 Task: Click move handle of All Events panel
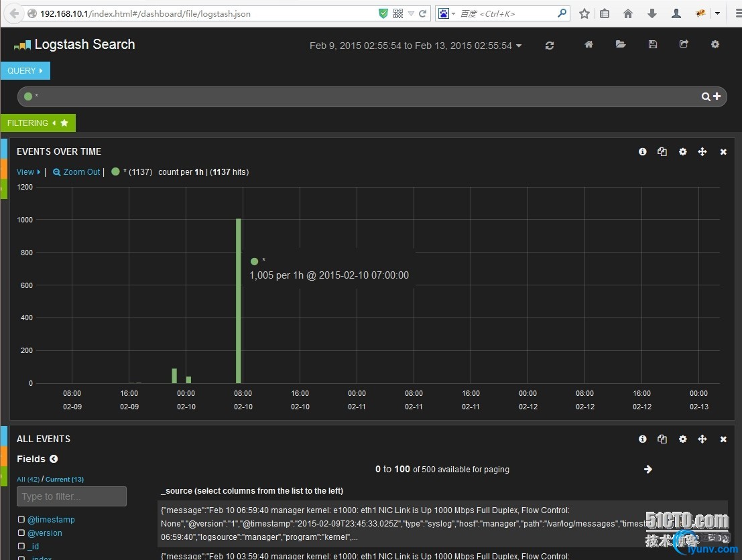point(702,439)
